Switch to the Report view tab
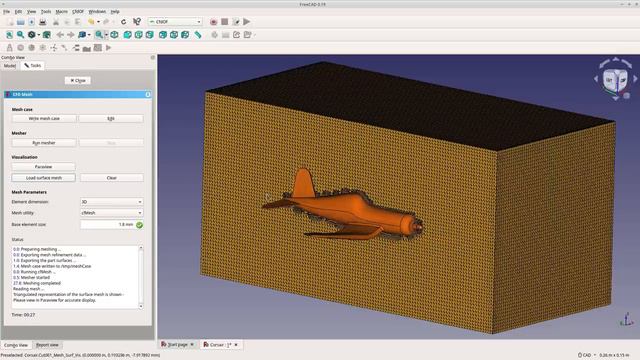 click(47, 345)
